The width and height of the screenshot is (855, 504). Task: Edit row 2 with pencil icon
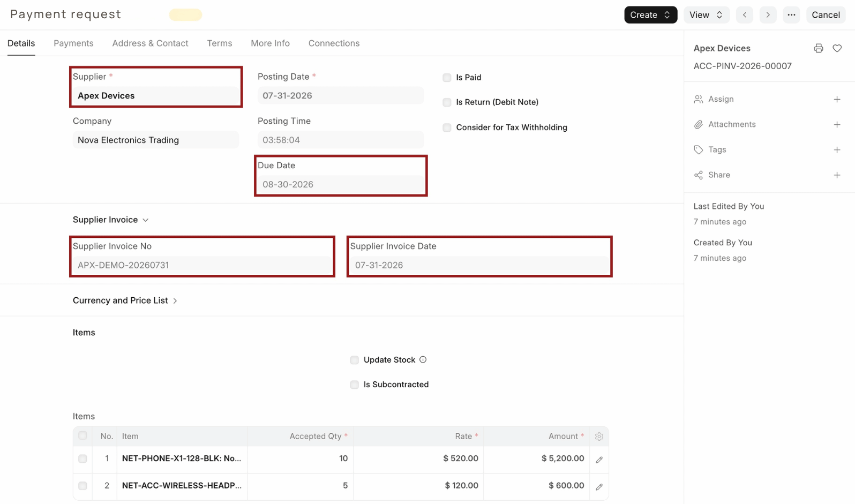coord(599,487)
